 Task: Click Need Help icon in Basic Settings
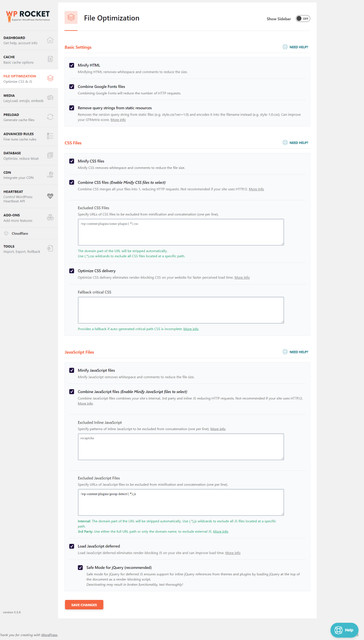pyautogui.click(x=285, y=47)
